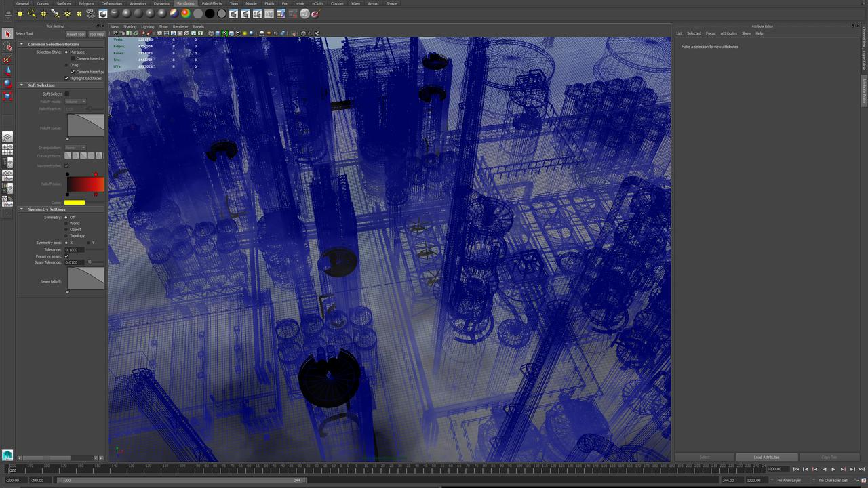This screenshot has height=488, width=868.
Task: Click the yellow Color swatch
Action: coord(75,202)
